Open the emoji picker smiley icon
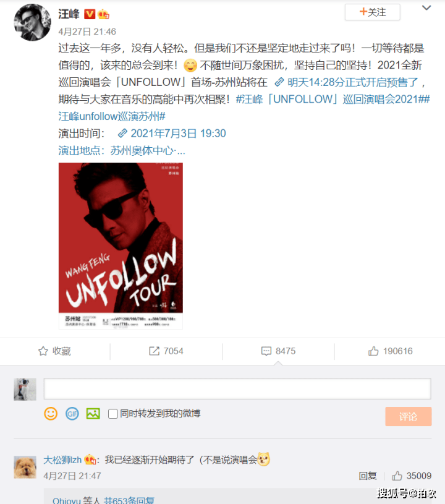This screenshot has height=504, width=445. pos(51,414)
